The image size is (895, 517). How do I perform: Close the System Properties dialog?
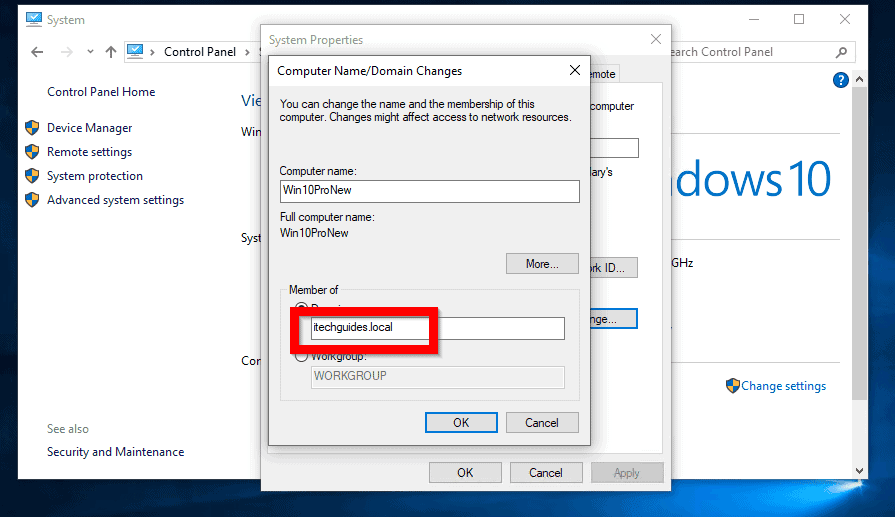(x=656, y=39)
